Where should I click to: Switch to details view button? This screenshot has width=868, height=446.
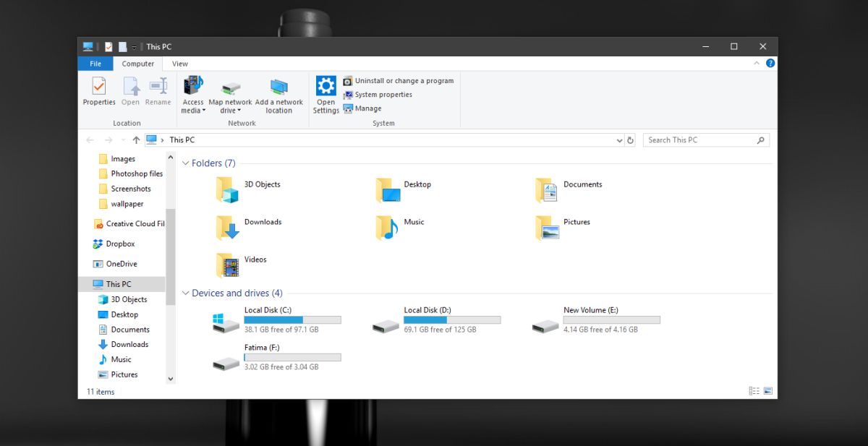(754, 391)
